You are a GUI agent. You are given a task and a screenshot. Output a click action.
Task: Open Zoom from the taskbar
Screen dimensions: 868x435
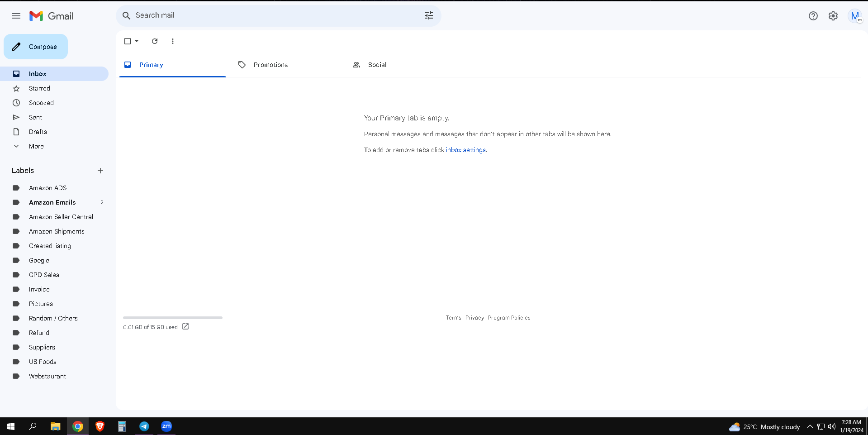(166, 426)
